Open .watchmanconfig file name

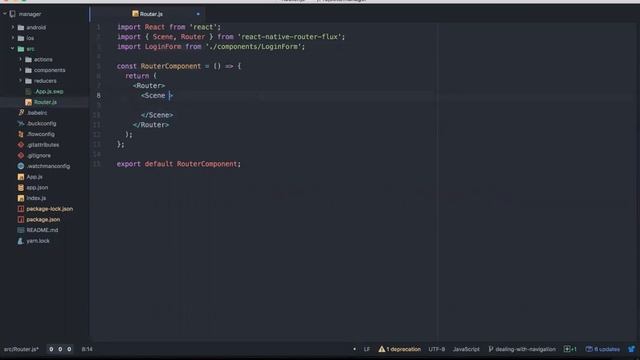(x=48, y=166)
